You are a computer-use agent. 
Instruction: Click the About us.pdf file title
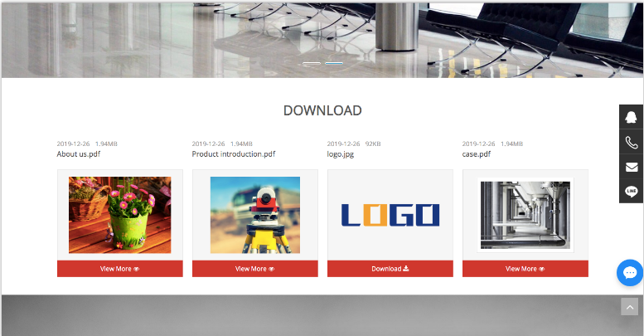click(x=79, y=153)
